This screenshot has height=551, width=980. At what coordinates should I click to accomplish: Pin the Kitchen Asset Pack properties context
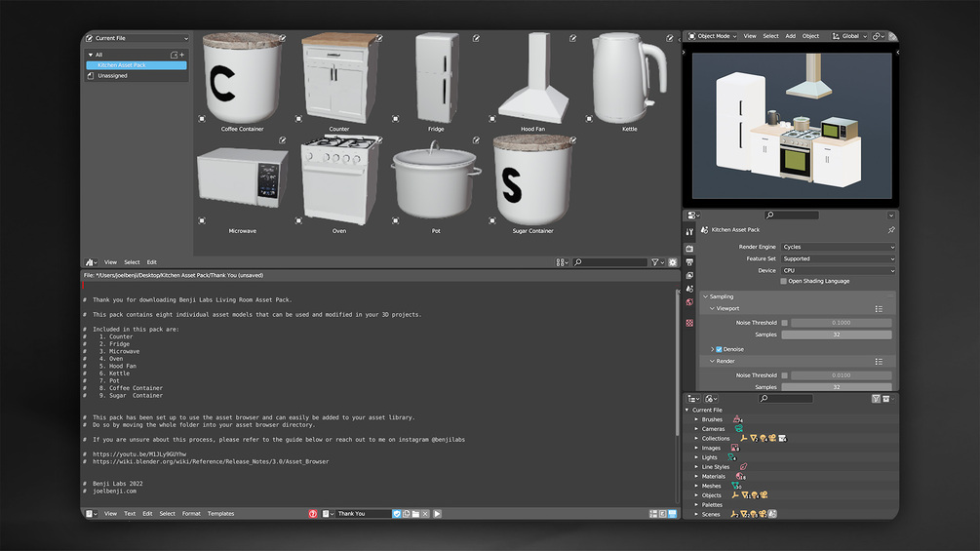click(x=891, y=230)
